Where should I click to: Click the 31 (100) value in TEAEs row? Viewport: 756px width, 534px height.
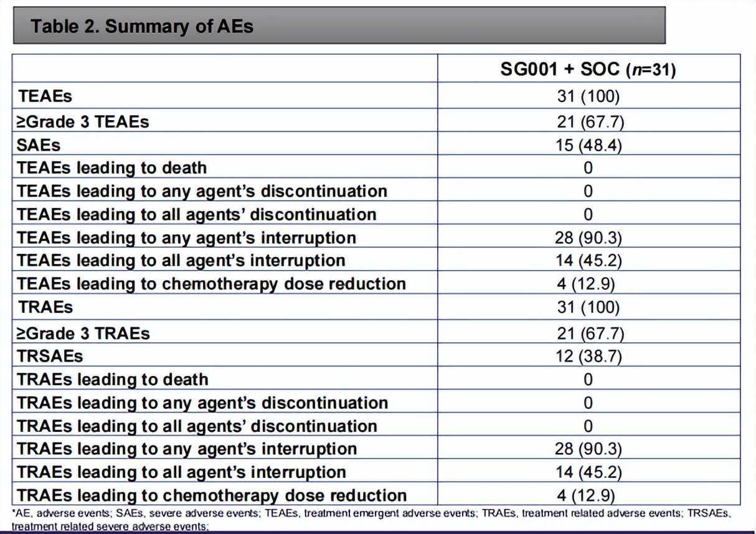coord(588,96)
